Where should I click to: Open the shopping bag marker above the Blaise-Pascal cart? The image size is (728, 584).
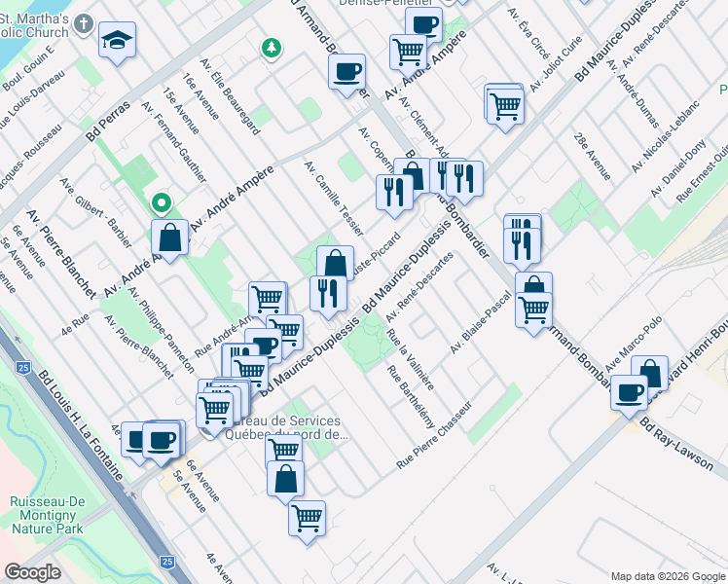534,283
